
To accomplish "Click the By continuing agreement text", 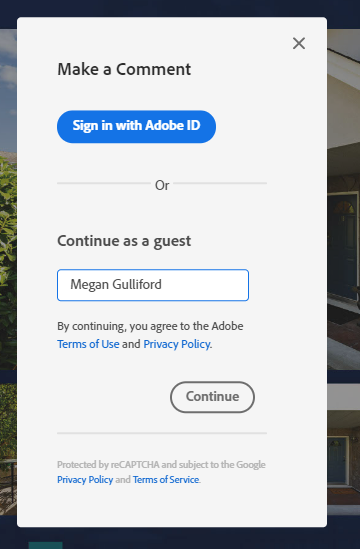I will coord(150,326).
